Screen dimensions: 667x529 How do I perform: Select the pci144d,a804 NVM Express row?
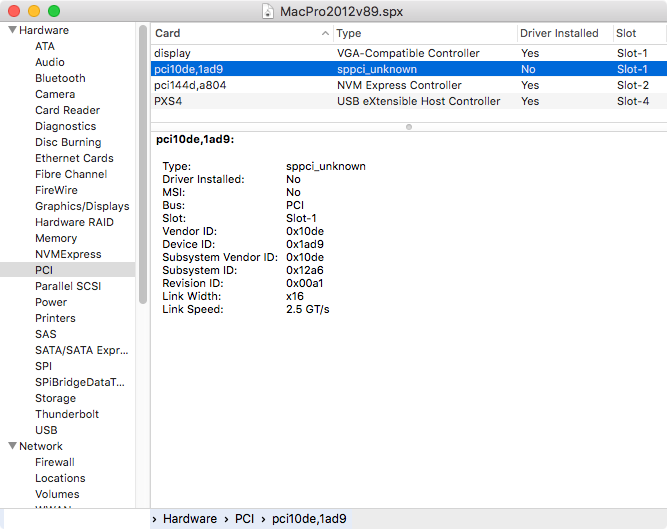(408, 85)
